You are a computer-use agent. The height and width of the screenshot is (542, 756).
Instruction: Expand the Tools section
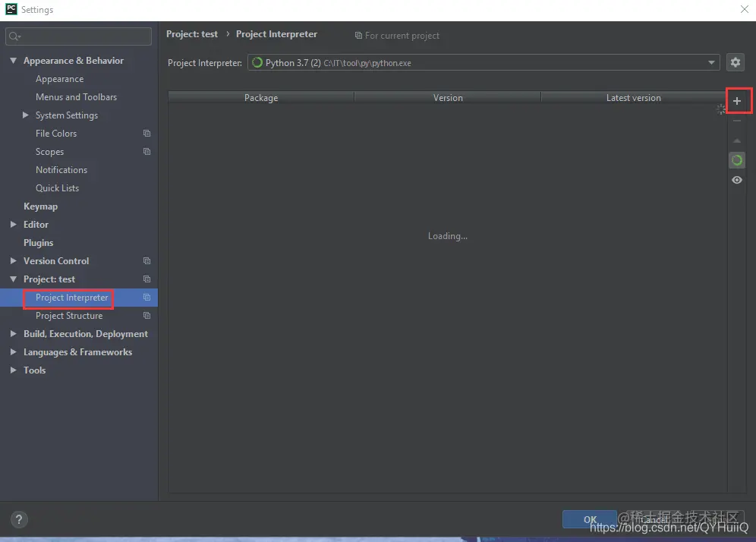(x=14, y=370)
